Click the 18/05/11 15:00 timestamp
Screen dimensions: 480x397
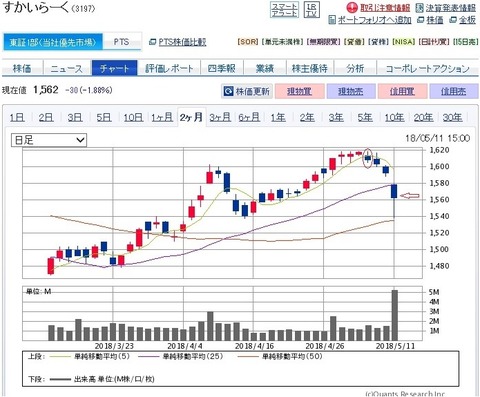click(438, 138)
